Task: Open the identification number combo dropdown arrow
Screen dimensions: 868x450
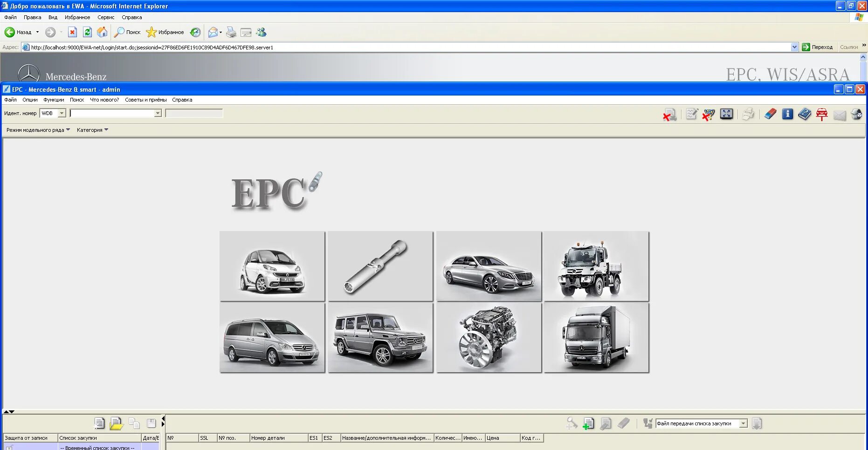Action: point(158,113)
